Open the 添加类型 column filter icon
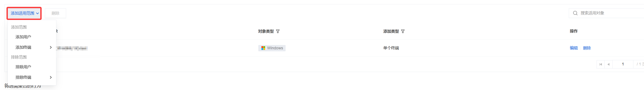Screen dimensions: 644x90 point(403,31)
